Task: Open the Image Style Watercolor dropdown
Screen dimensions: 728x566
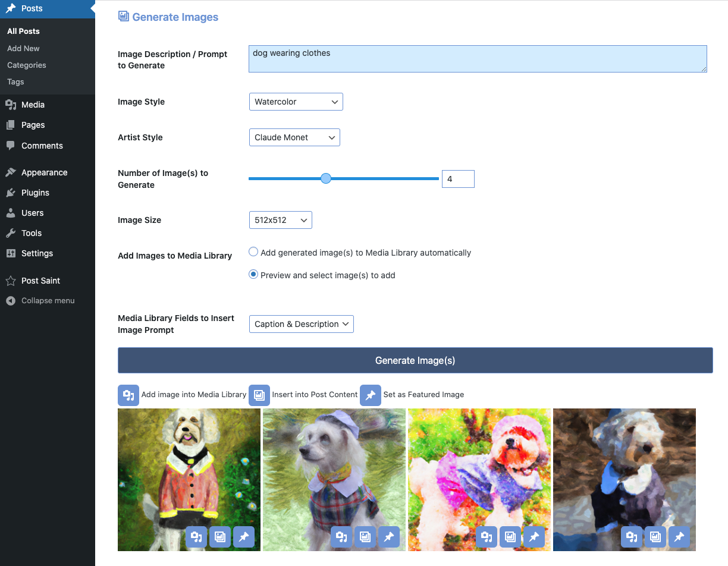Action: (296, 102)
